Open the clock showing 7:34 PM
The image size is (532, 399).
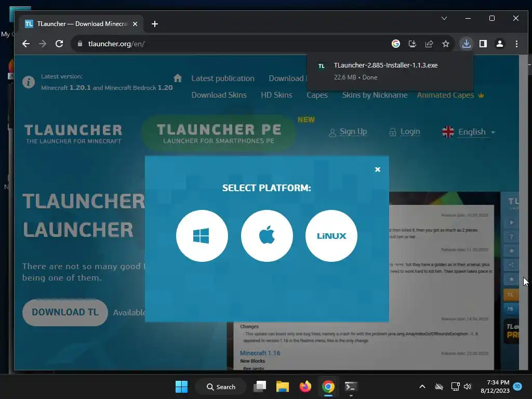click(x=495, y=387)
